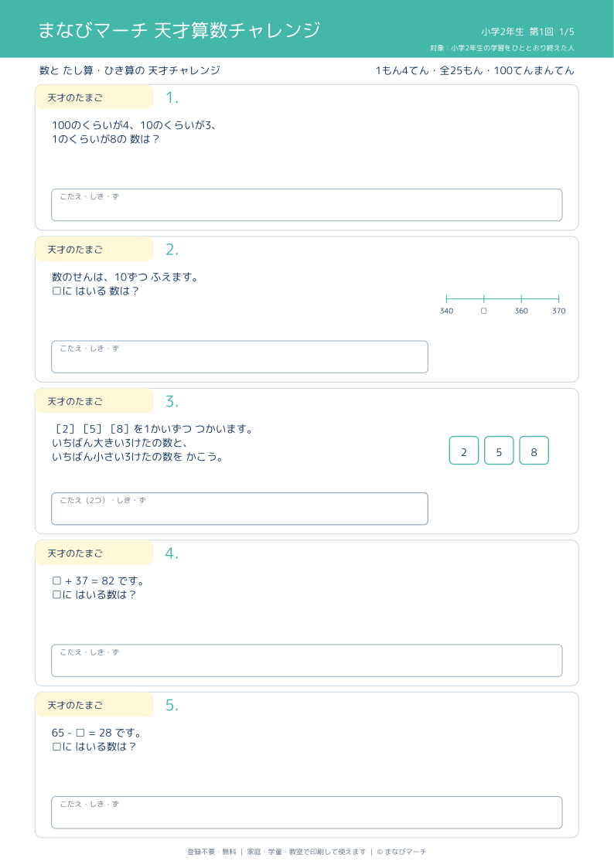Click the answer box for question 4
The image size is (614, 868).
(307, 660)
